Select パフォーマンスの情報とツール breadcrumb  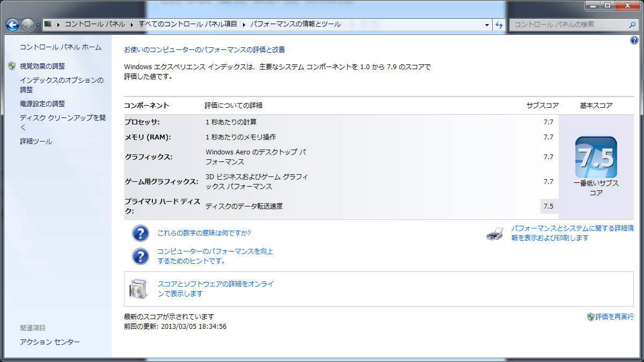pyautogui.click(x=295, y=24)
